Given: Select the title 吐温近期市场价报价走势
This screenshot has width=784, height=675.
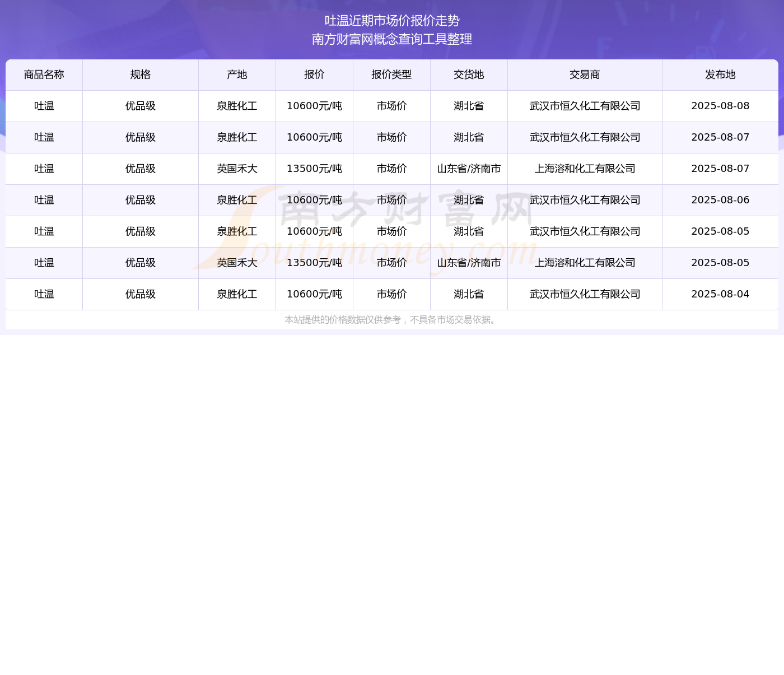Looking at the screenshot, I should (392, 21).
